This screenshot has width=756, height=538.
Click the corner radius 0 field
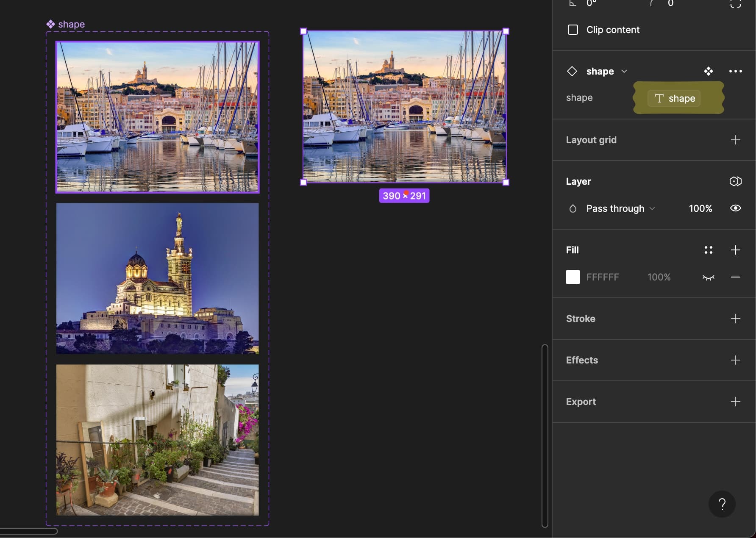(670, 3)
